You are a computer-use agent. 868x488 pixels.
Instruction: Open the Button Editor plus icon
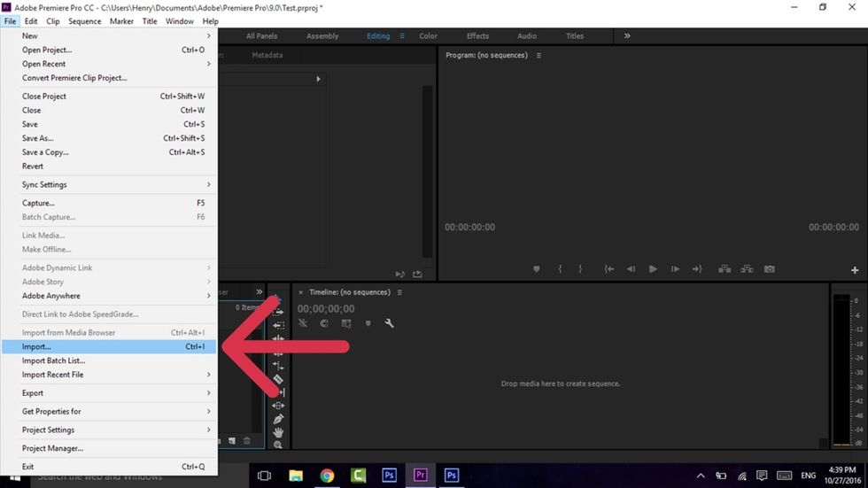click(x=855, y=270)
